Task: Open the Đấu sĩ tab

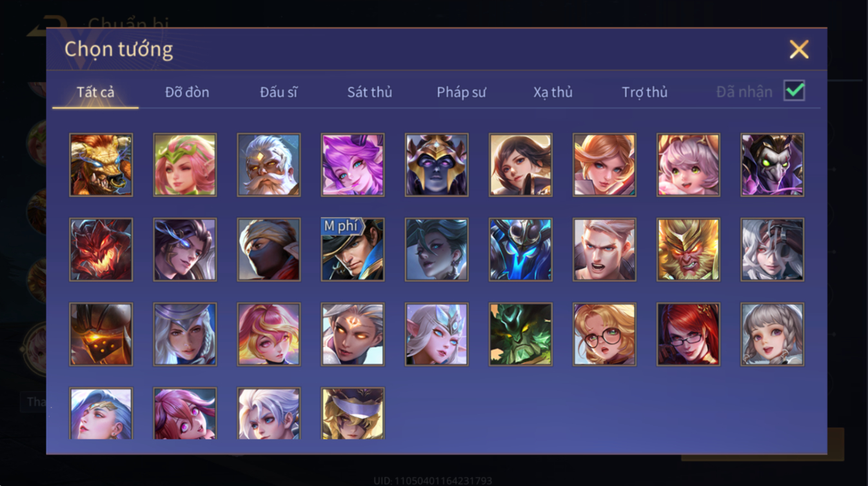Action: pyautogui.click(x=279, y=92)
